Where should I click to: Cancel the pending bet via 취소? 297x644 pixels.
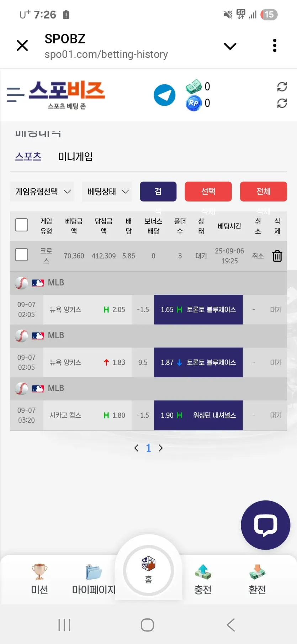tap(258, 256)
